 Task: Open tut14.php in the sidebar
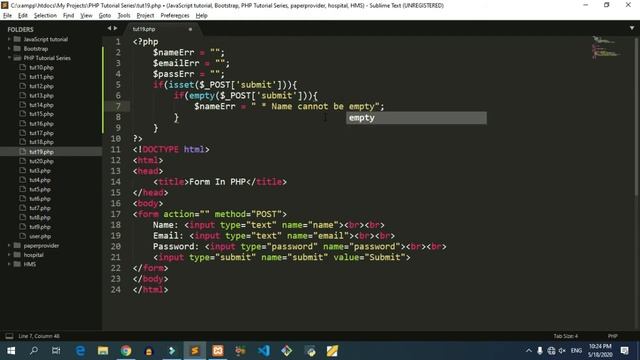point(41,105)
